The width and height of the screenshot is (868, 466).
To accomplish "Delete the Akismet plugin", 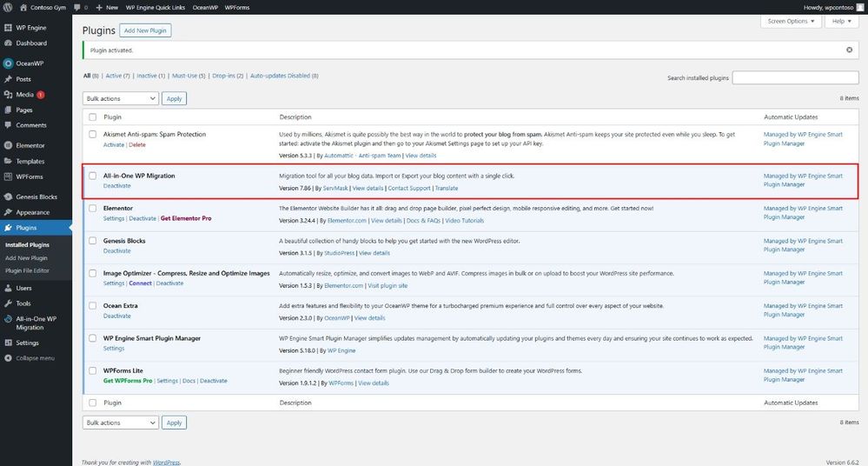I will [x=137, y=144].
